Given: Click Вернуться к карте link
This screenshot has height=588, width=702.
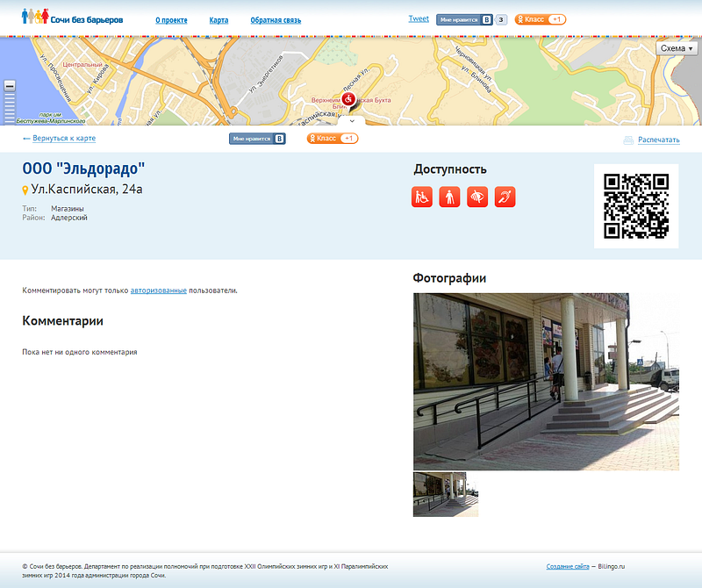Looking at the screenshot, I should pyautogui.click(x=64, y=139).
